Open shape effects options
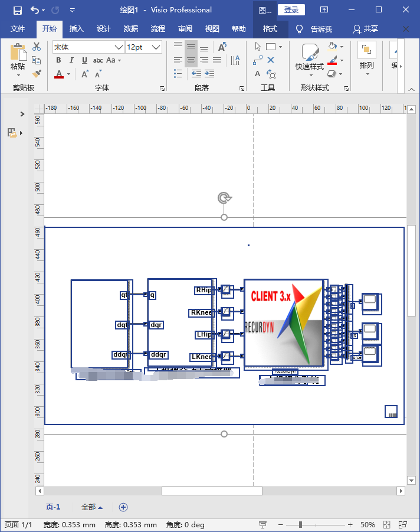 [x=335, y=74]
